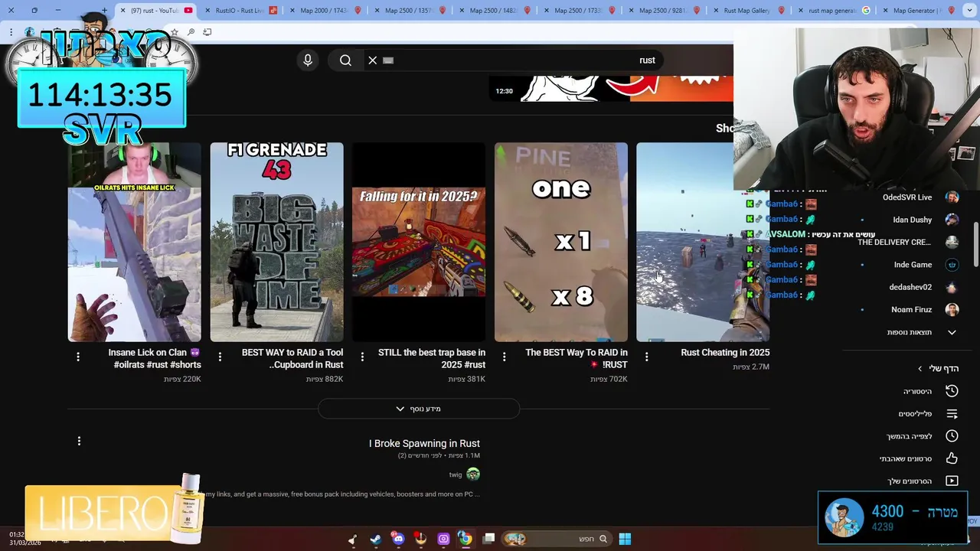Expand more subscriptions chevron
This screenshot has height=551, width=980.
coord(952,332)
